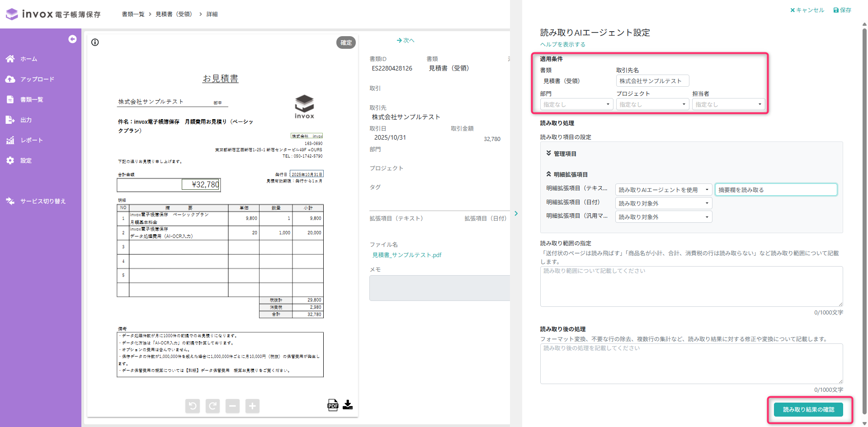The image size is (868, 427).
Task: Click the document info icon
Action: click(x=95, y=42)
